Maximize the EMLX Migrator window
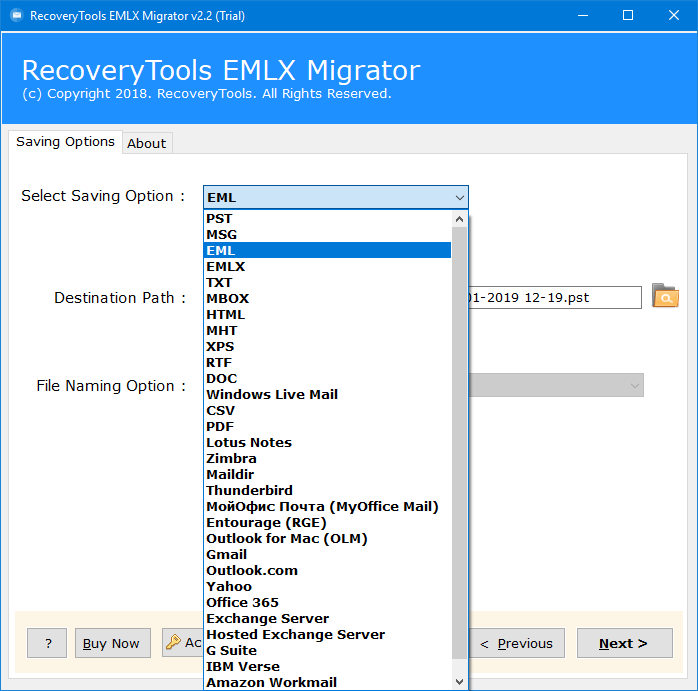Image resolution: width=698 pixels, height=691 pixels. tap(628, 16)
